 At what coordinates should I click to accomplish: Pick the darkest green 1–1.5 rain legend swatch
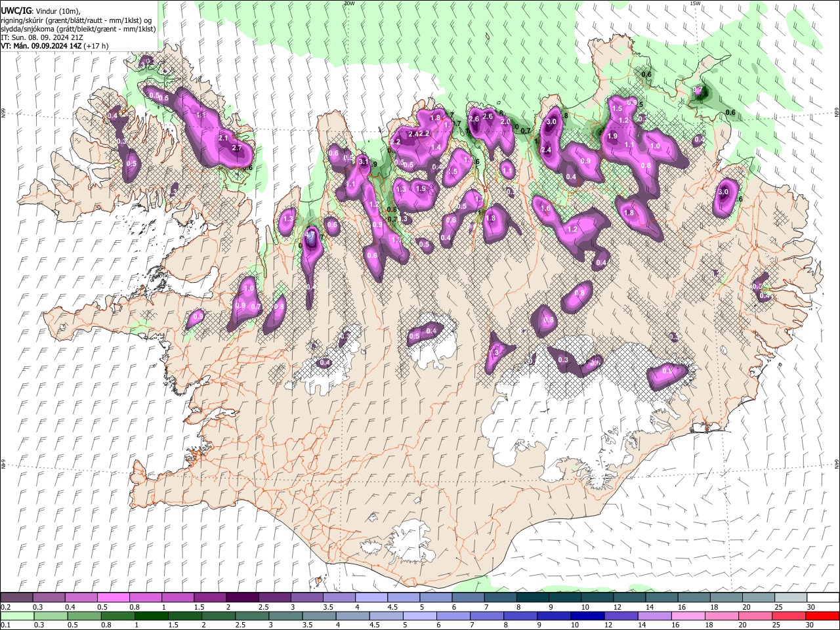click(x=151, y=616)
